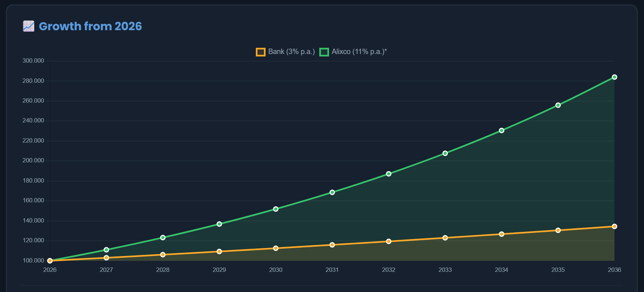Select the Alixco green point for 2028
Screen dimensions: 644x292
coord(163,238)
